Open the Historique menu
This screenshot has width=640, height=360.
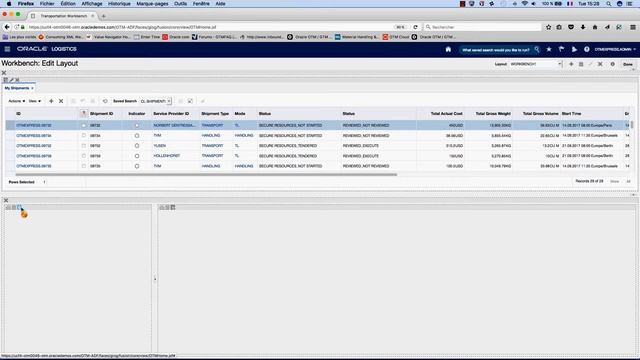coord(119,4)
